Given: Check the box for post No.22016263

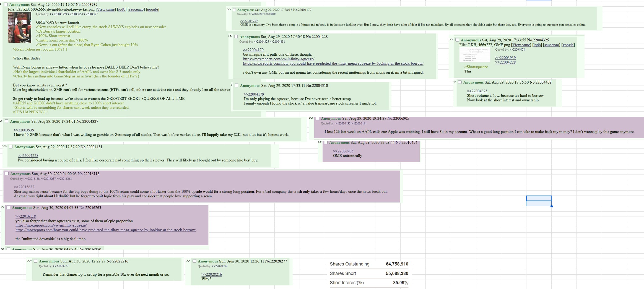Looking at the screenshot, I should click(8, 207).
